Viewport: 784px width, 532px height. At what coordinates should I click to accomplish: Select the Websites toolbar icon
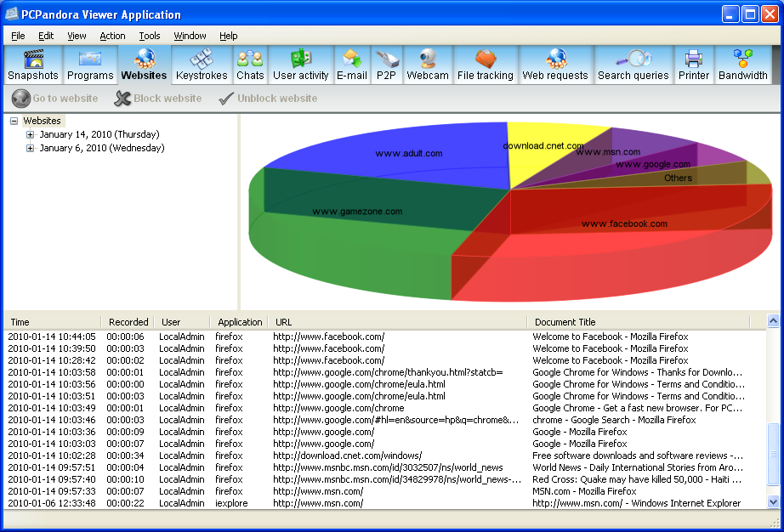click(144, 65)
